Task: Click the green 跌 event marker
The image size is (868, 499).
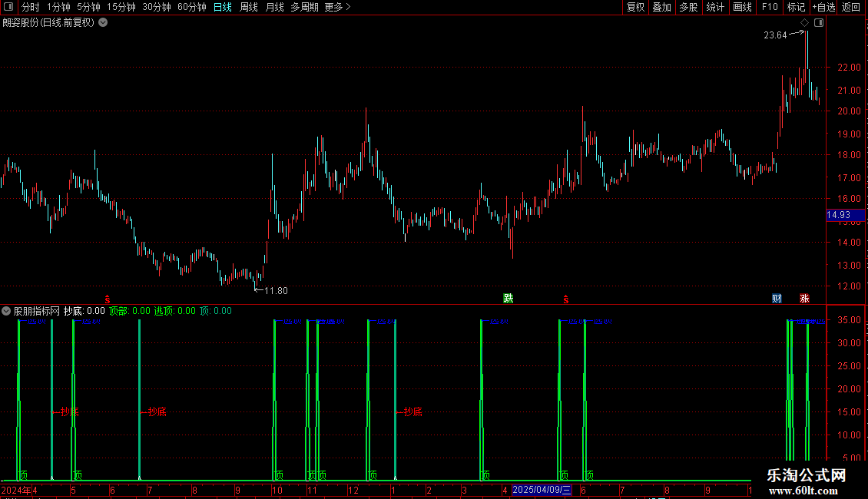Action: coord(509,298)
